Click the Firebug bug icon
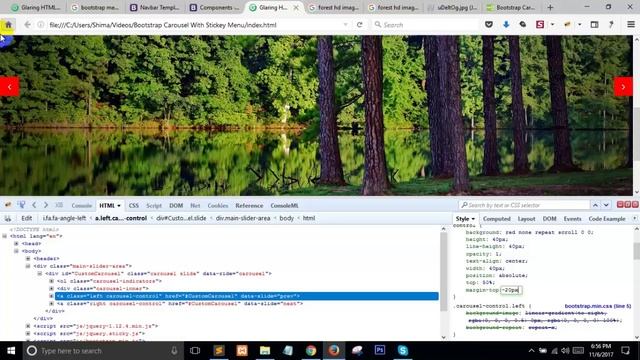Screen dimensions: 640x360 (8, 205)
